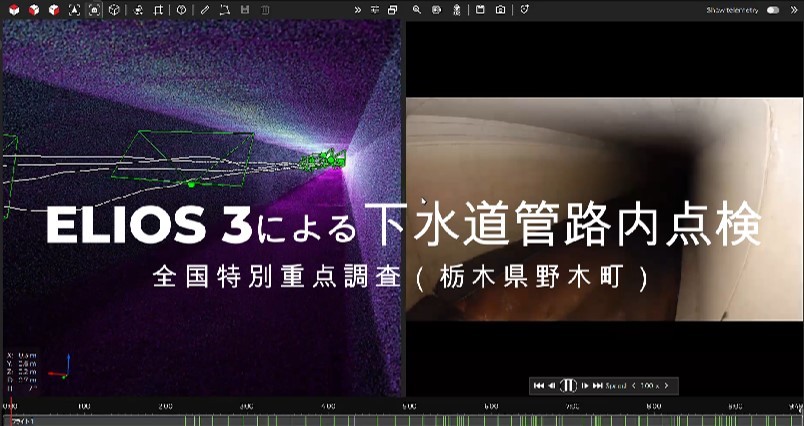Screen dimensions: 804x426
Task: Select the polygon area tool
Action: 225,10
